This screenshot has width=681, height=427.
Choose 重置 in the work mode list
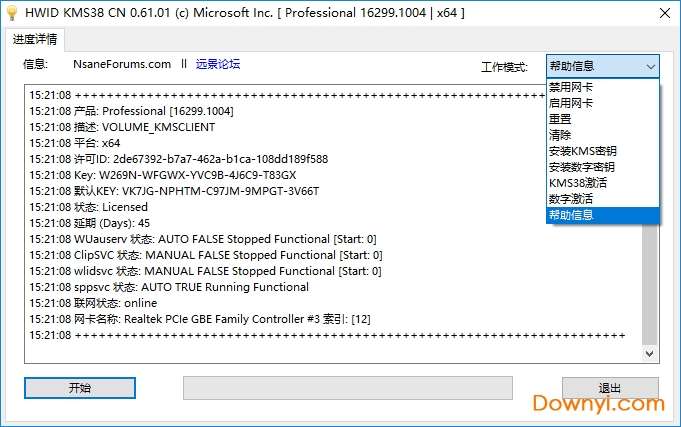coord(603,119)
